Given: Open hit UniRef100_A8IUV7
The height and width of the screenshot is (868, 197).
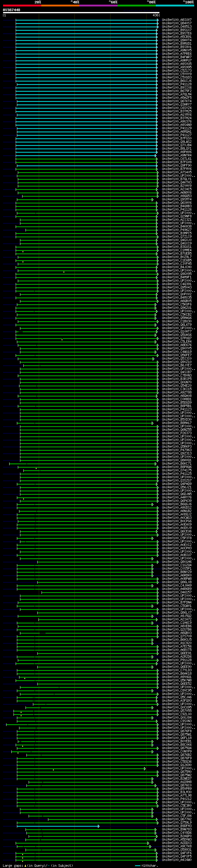Looking at the screenshot, I should (x=176, y=20).
